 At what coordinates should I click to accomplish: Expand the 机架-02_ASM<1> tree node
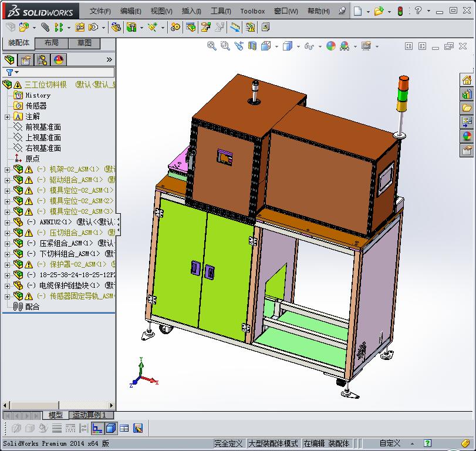(x=7, y=170)
